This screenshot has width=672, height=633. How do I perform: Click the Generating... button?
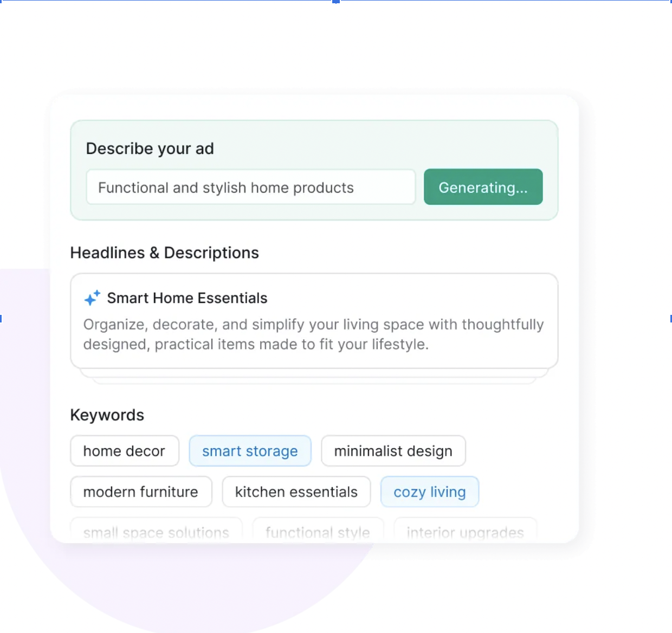tap(483, 187)
